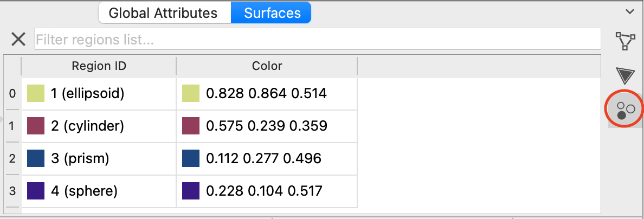Select the 2 (cylinder) region row

click(87, 126)
